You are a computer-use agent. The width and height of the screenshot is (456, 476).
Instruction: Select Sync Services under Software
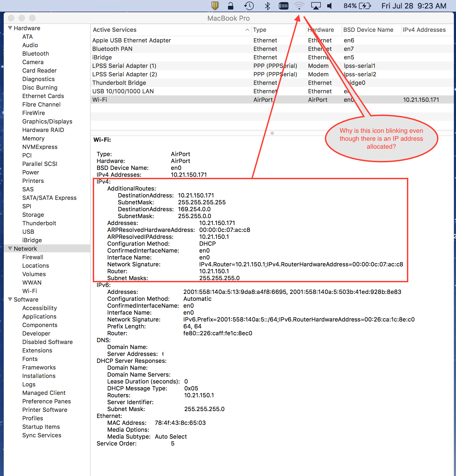point(42,435)
